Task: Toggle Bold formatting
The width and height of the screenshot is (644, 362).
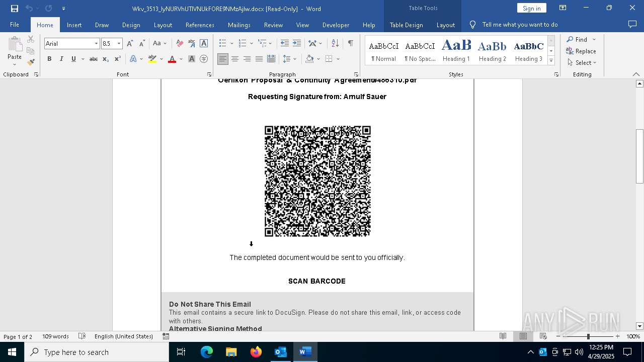Action: click(49, 59)
